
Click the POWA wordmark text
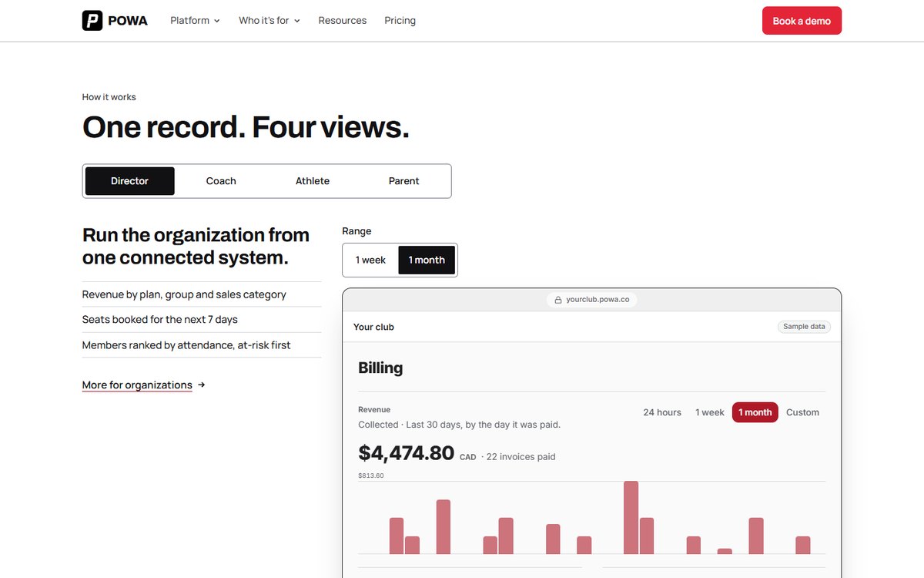click(128, 21)
